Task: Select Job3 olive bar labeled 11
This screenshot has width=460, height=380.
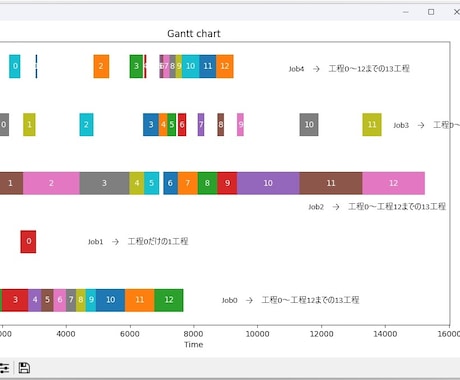Action: click(372, 125)
